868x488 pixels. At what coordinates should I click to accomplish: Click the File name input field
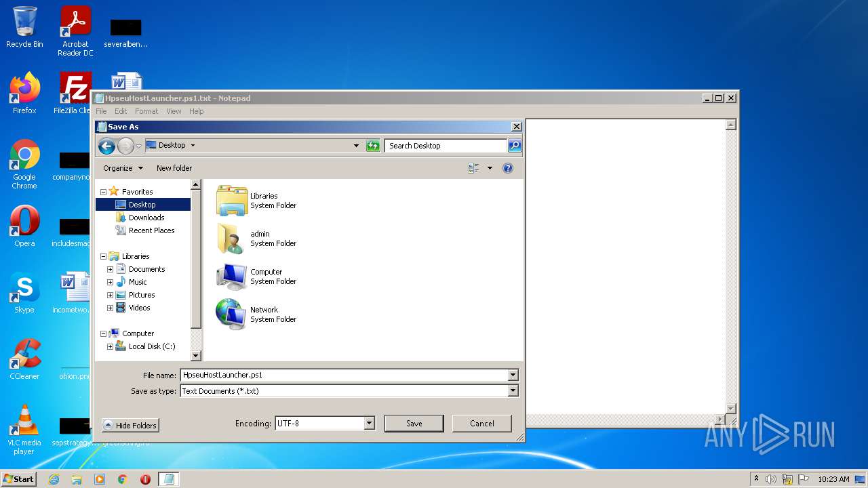344,375
